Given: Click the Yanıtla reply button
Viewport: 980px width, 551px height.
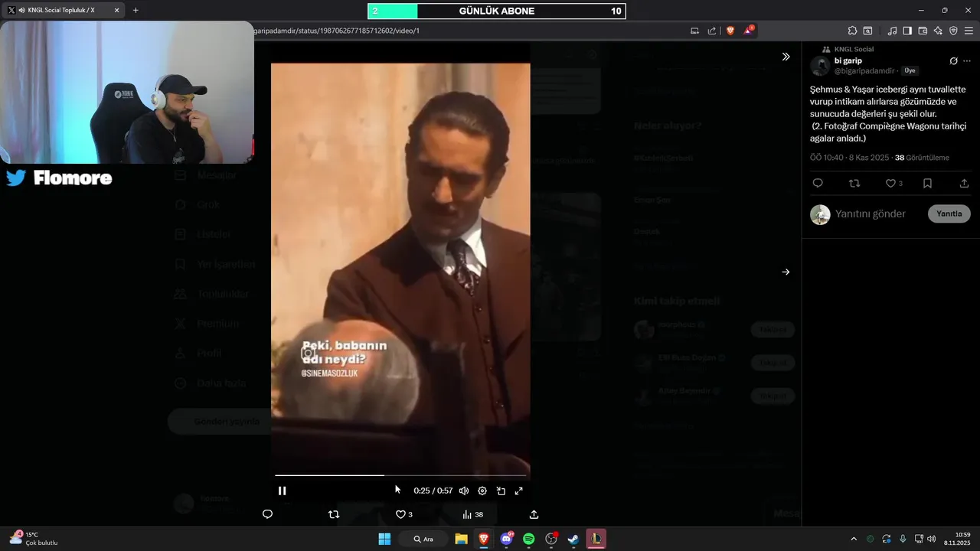Looking at the screenshot, I should [x=949, y=214].
